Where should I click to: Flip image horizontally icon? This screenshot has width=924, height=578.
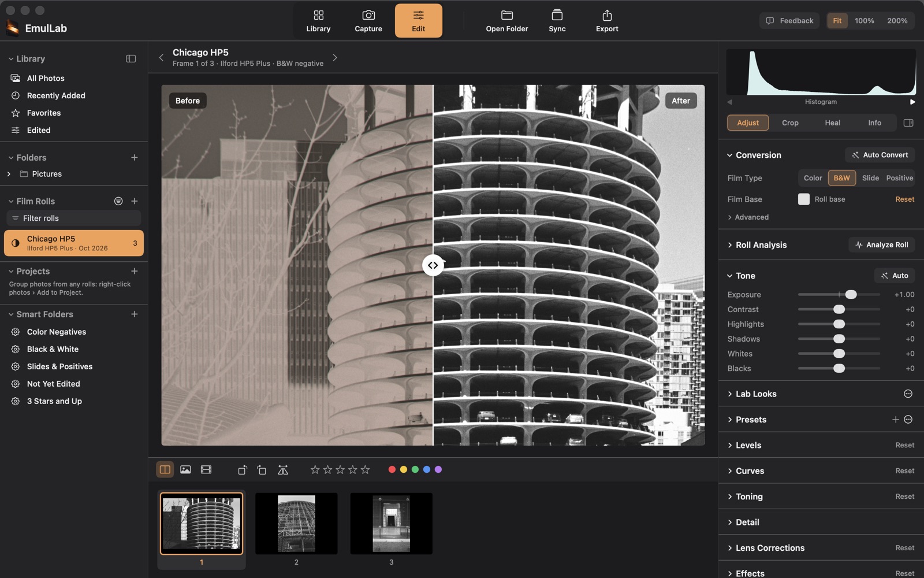tap(283, 470)
